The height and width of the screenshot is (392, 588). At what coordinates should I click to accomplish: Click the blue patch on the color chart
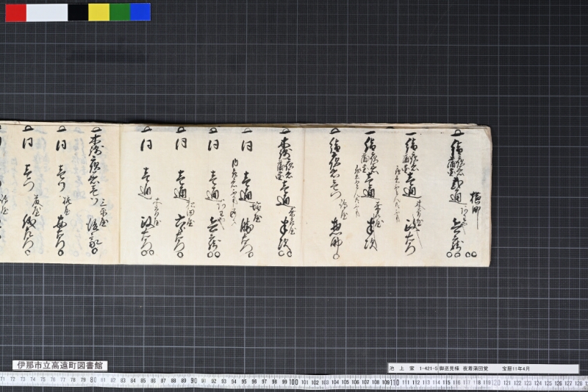click(x=140, y=13)
